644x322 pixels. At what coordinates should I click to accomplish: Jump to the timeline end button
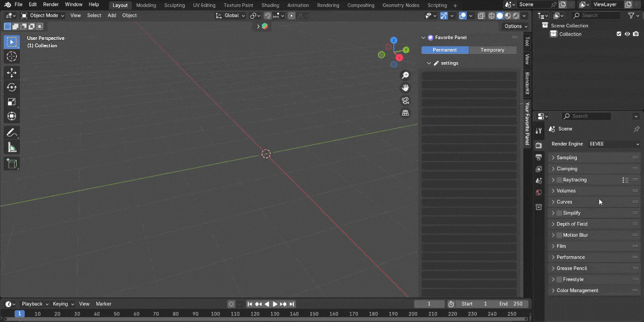[292, 305]
